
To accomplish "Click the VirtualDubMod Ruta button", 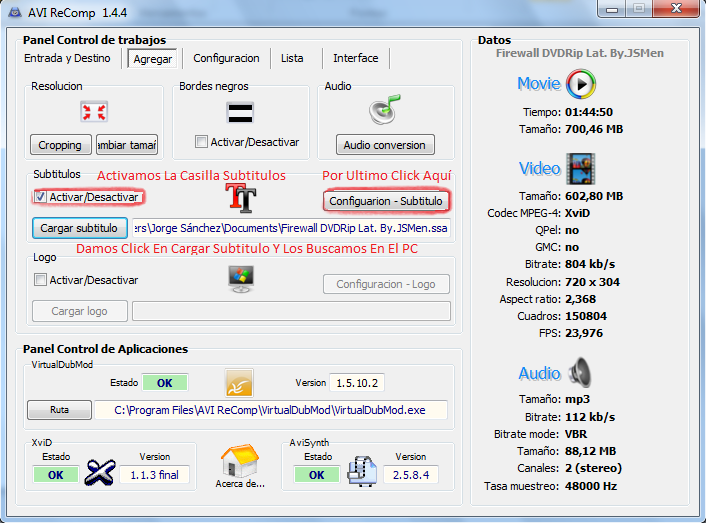I will pos(59,410).
